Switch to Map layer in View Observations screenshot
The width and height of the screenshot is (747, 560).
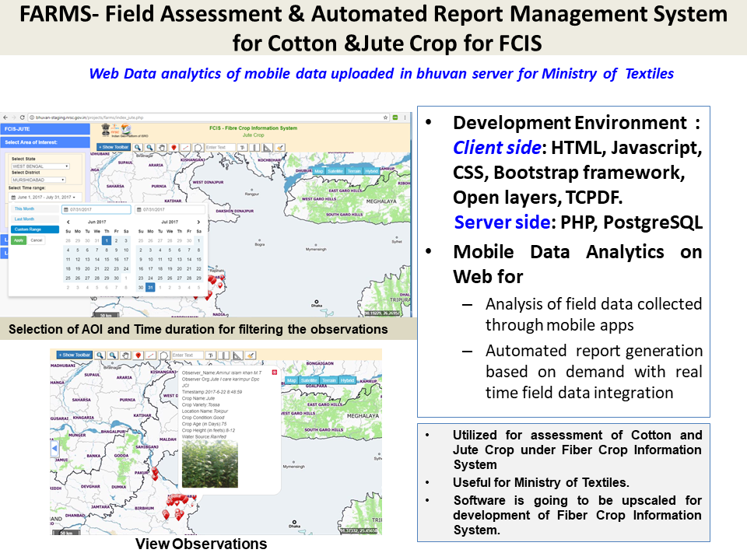coord(292,380)
